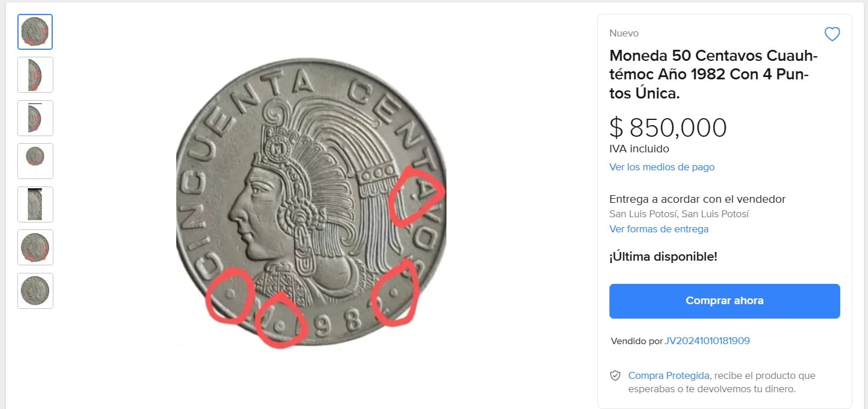
Task: Select the sixth coin thumbnail with markings
Action: coord(35,247)
